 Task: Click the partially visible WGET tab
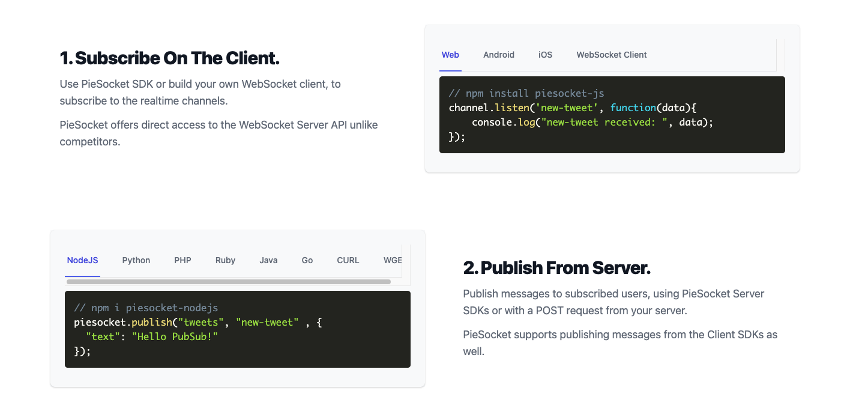click(x=393, y=260)
